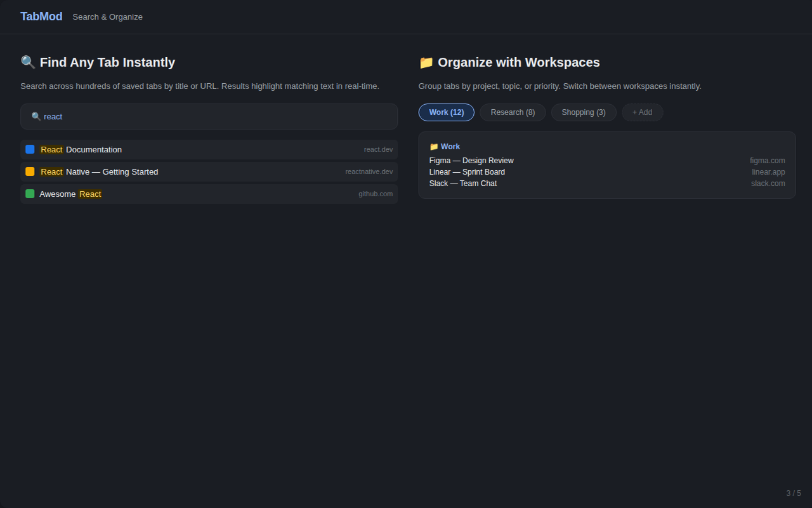Click the github.com URL
The width and height of the screenshot is (812, 508).
tap(376, 194)
